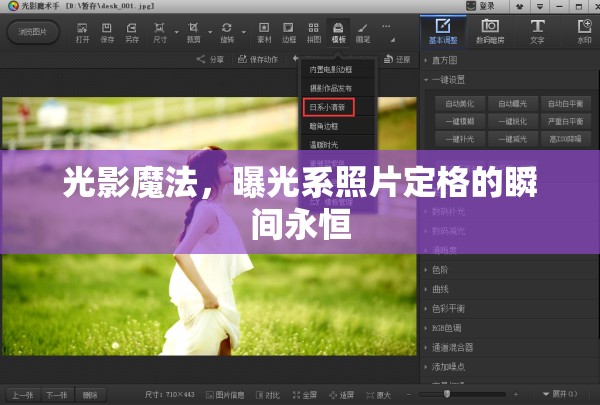This screenshot has width=600, height=405.
Task: Select the 裁剪 crop tool
Action: coord(193,33)
